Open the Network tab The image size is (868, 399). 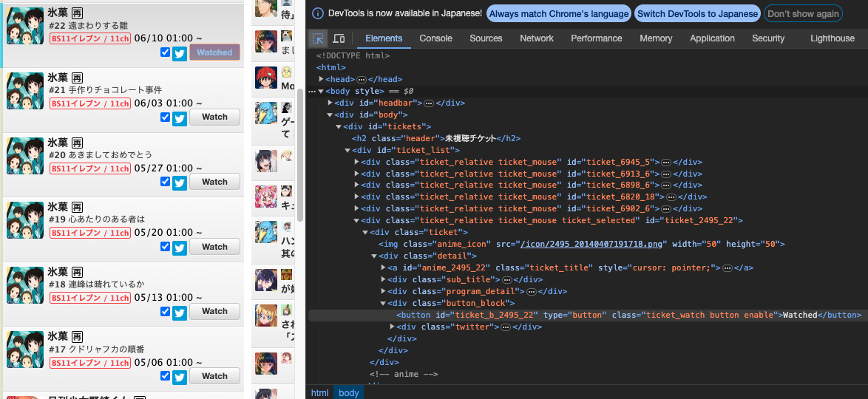coord(537,38)
